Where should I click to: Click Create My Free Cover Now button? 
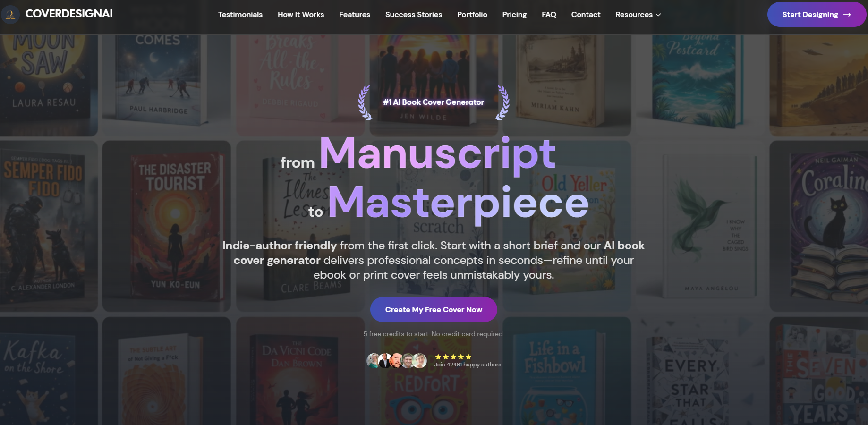pos(434,310)
